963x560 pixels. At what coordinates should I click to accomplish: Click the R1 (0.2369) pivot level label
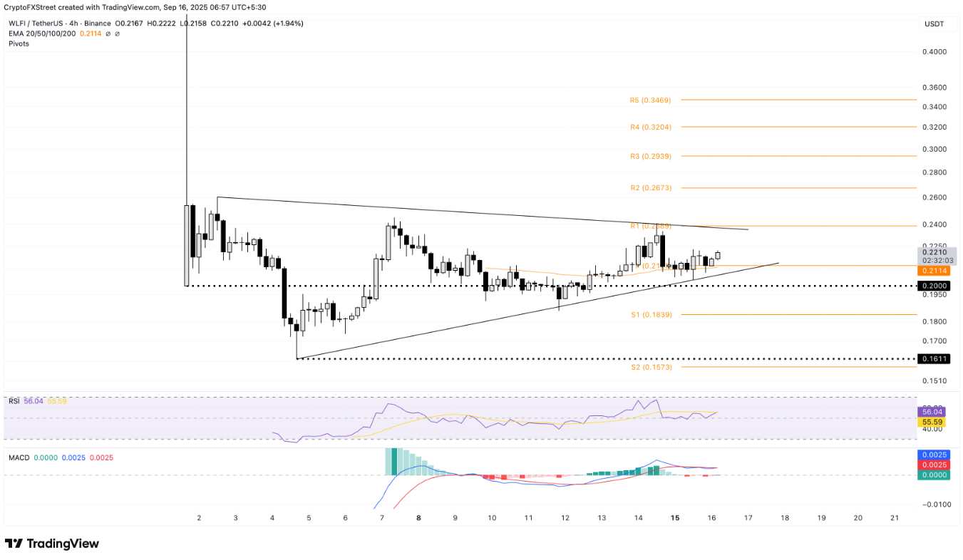[650, 225]
